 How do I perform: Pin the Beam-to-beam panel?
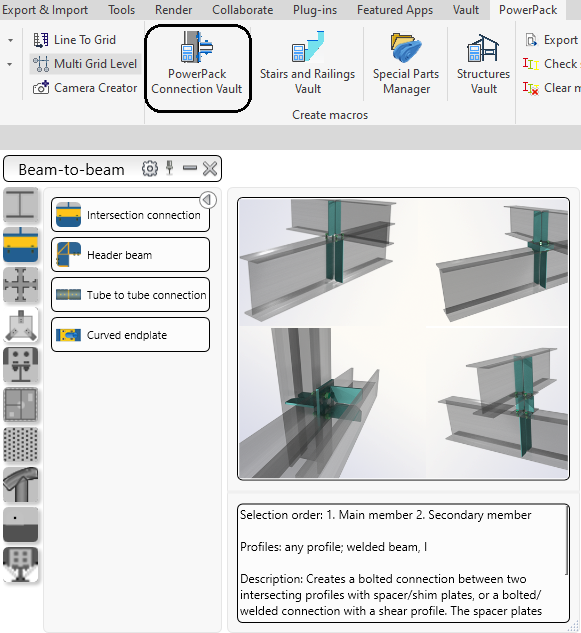tap(170, 168)
